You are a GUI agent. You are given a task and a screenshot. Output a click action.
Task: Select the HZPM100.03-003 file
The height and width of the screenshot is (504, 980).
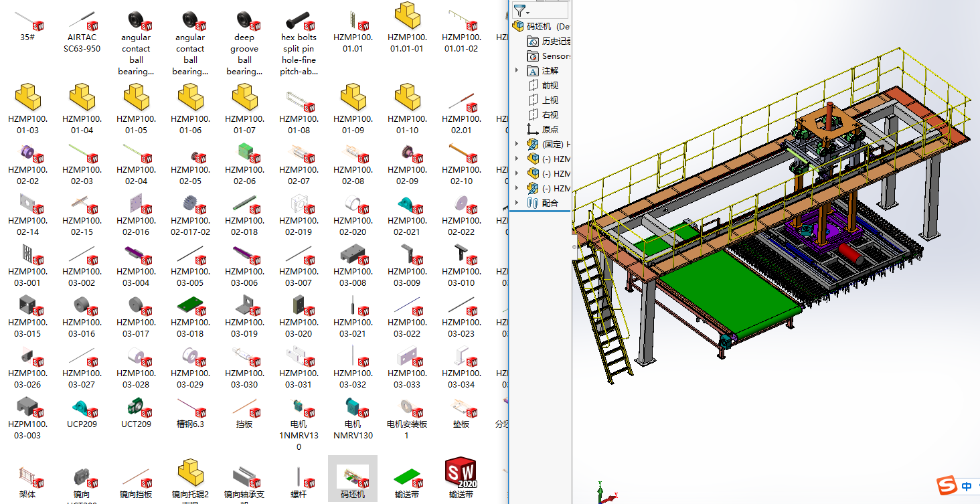point(27,418)
